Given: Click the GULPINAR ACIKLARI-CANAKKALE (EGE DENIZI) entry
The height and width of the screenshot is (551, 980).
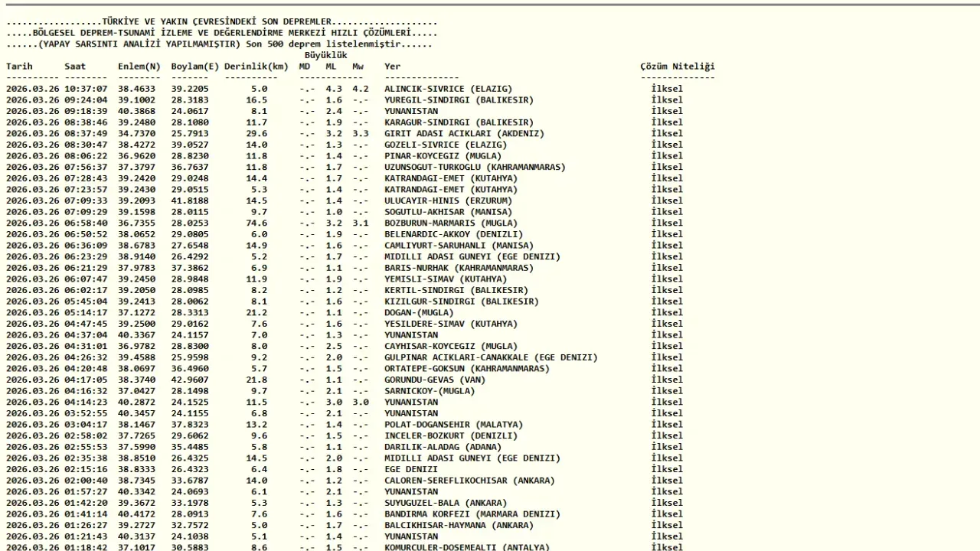Looking at the screenshot, I should click(491, 357).
